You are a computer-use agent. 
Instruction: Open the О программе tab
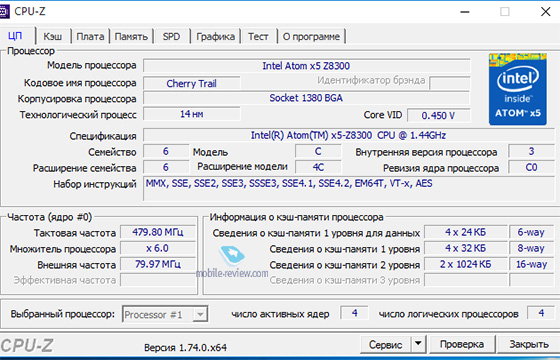click(311, 36)
